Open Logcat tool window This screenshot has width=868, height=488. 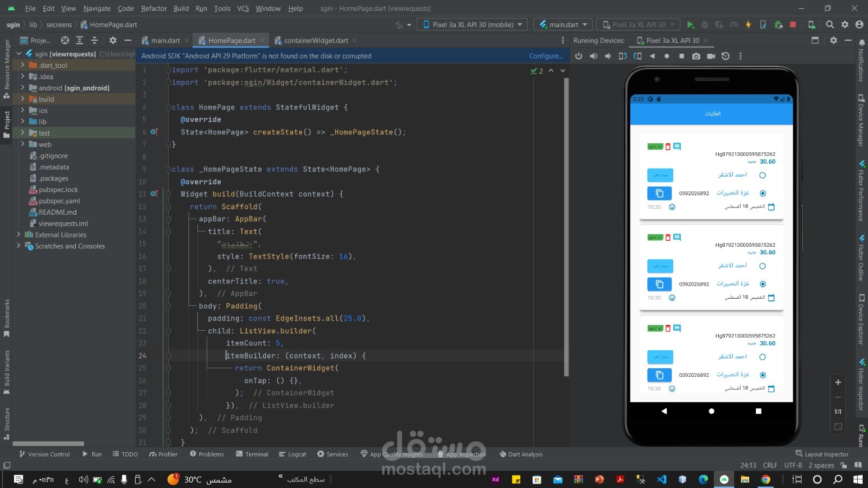(x=292, y=454)
